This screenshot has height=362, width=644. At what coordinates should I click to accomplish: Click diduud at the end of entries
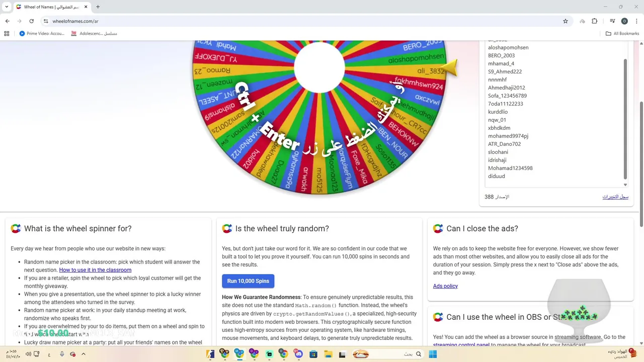coord(497,176)
